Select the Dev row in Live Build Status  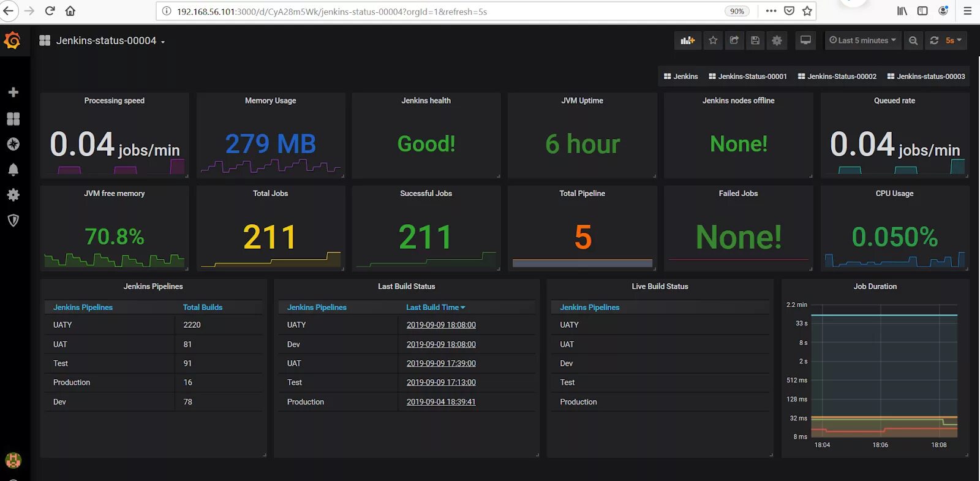[x=660, y=363]
